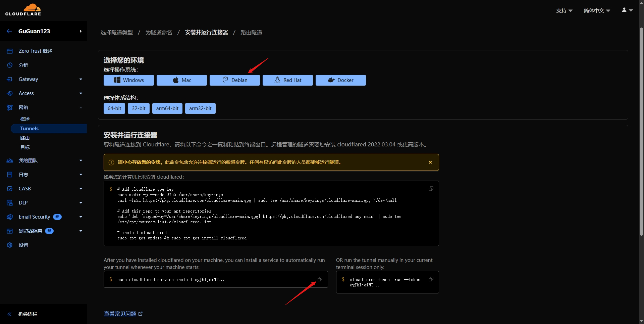Open 路由 under the 网络 section
644x324 pixels.
coord(25,138)
